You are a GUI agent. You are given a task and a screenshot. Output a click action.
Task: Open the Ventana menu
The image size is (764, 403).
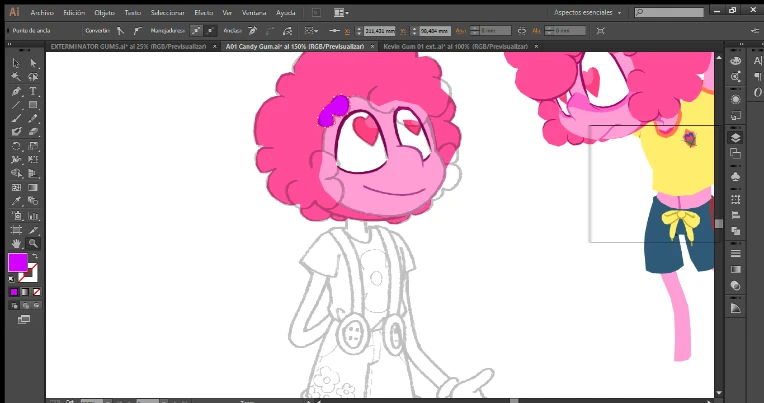254,13
